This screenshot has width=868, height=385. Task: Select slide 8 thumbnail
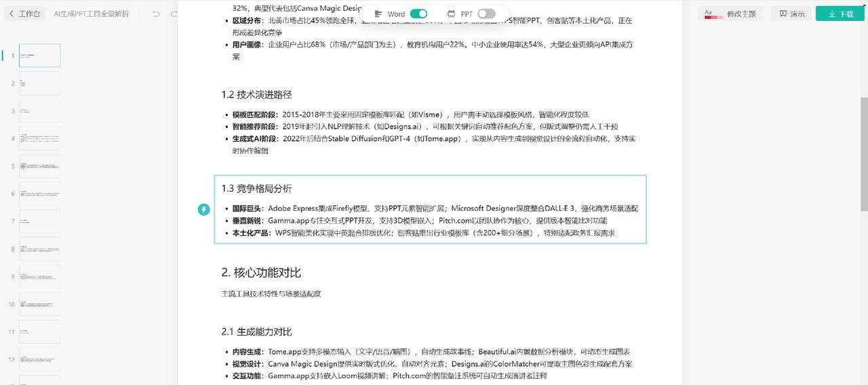pos(39,249)
